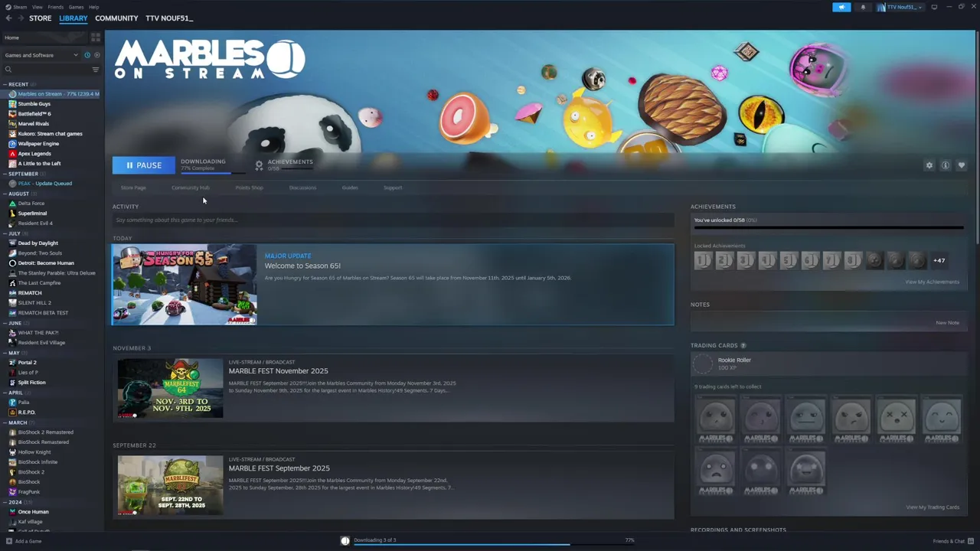Open Marble Fest November 2025 thumbnail
Image resolution: width=980 pixels, height=551 pixels.
coord(170,388)
